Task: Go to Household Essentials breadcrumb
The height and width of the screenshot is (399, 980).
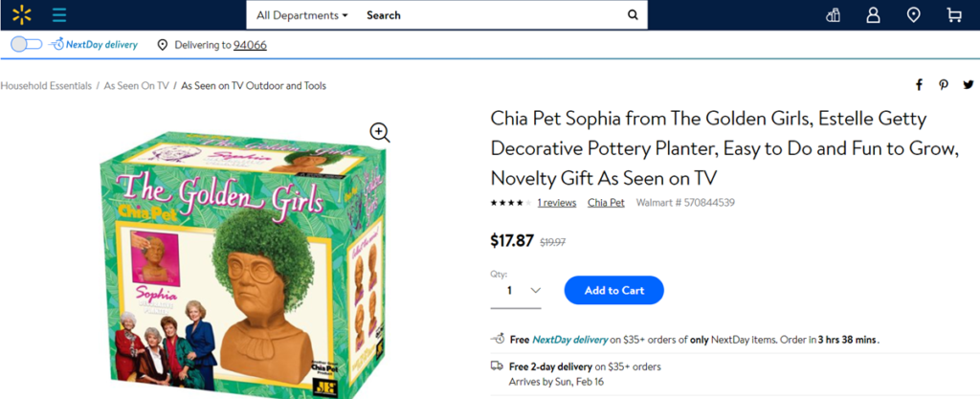Action: [46, 86]
